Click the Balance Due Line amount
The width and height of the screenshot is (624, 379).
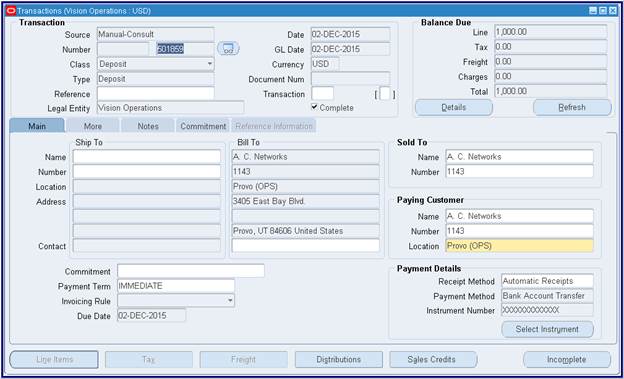pos(550,31)
